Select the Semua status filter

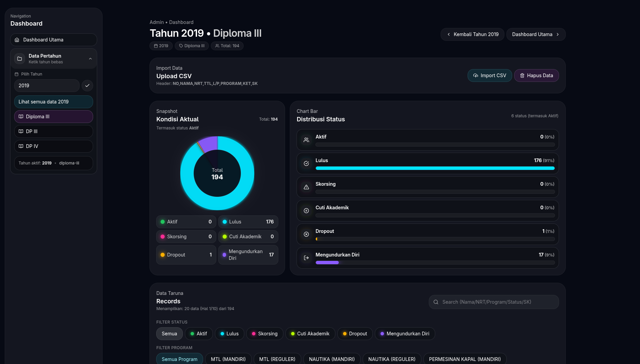pos(169,334)
